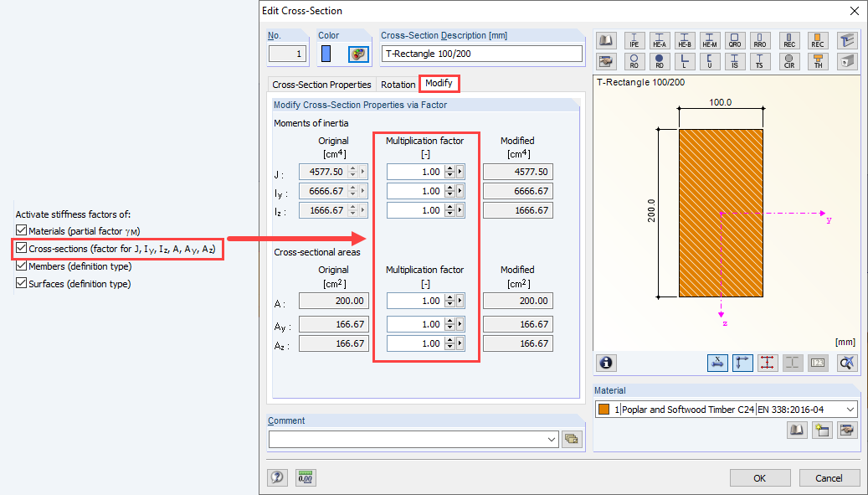Open arrow menu next to Iy multiplication factor
Screen dimensions: 868x495
pos(460,191)
